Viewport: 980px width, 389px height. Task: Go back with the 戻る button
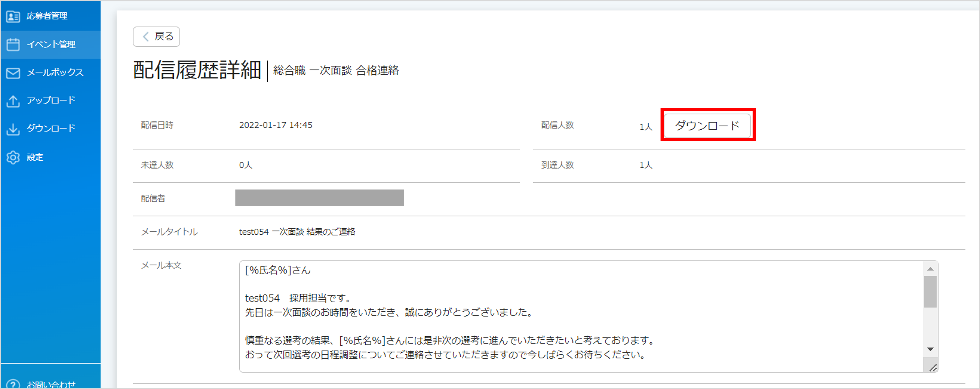coord(156,36)
